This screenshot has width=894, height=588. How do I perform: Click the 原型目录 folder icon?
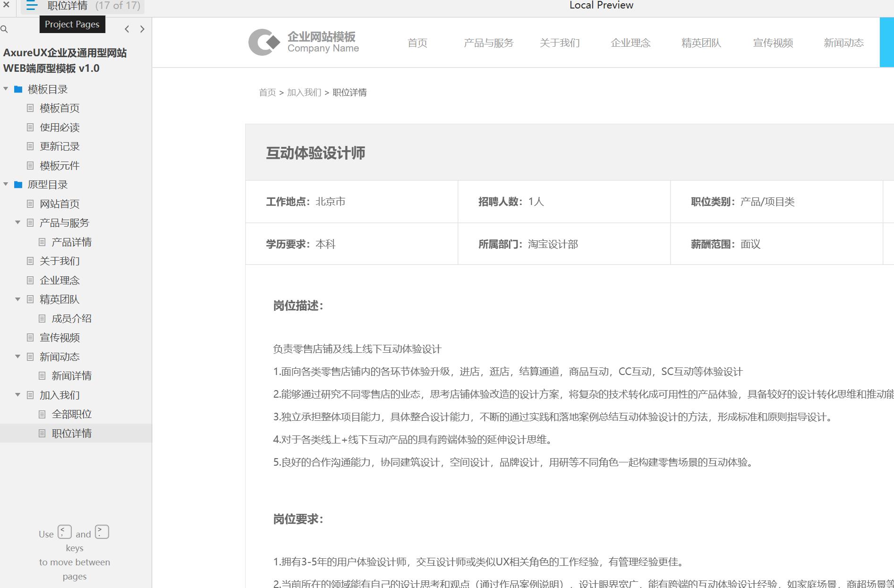click(x=18, y=185)
